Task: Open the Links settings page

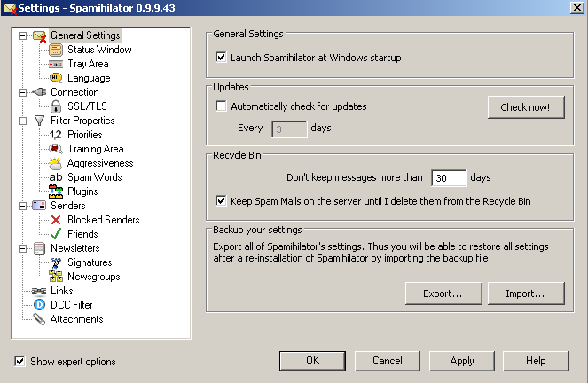Action: pos(62,291)
